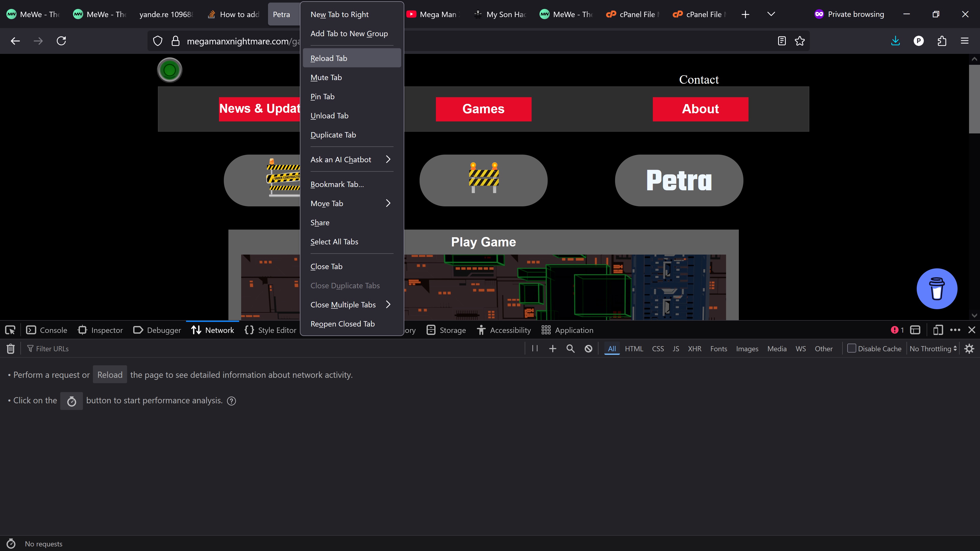
Task: Click the page reload icon in the toolbar
Action: click(61, 41)
